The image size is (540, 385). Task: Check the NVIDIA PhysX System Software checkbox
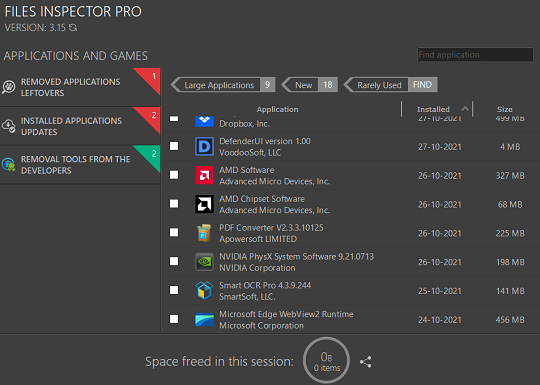174,261
